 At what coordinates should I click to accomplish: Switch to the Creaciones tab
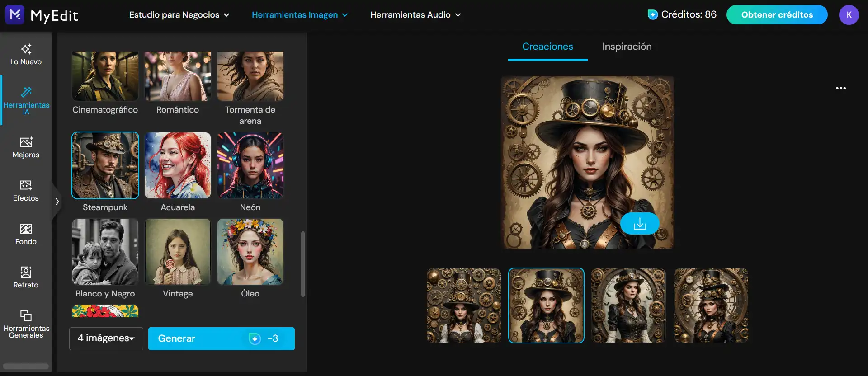pyautogui.click(x=547, y=47)
